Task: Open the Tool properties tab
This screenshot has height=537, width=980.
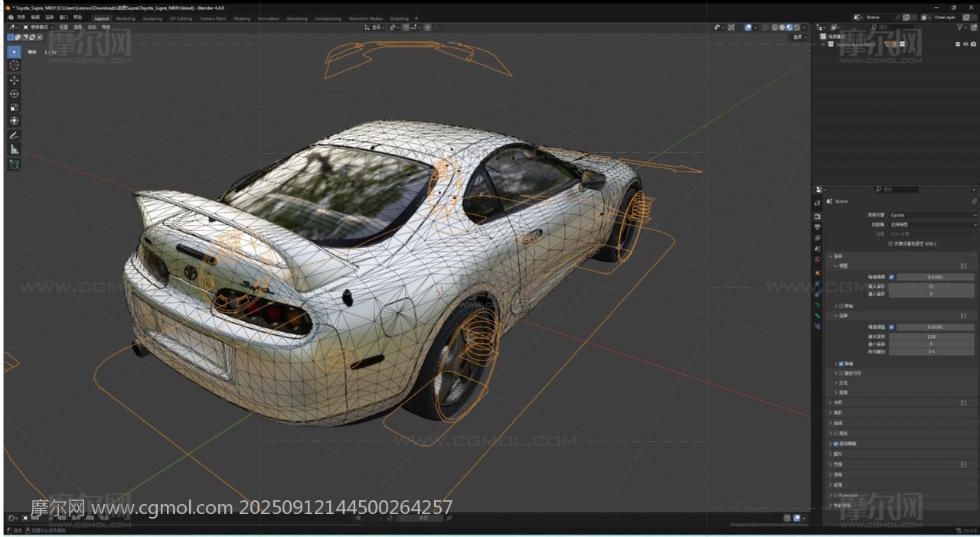Action: (x=818, y=203)
